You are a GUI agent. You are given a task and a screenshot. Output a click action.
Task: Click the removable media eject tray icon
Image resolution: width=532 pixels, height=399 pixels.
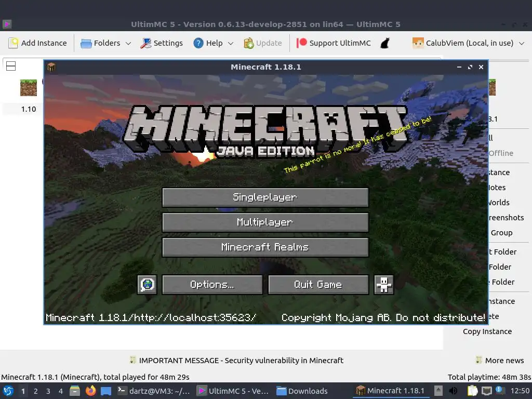point(438,391)
